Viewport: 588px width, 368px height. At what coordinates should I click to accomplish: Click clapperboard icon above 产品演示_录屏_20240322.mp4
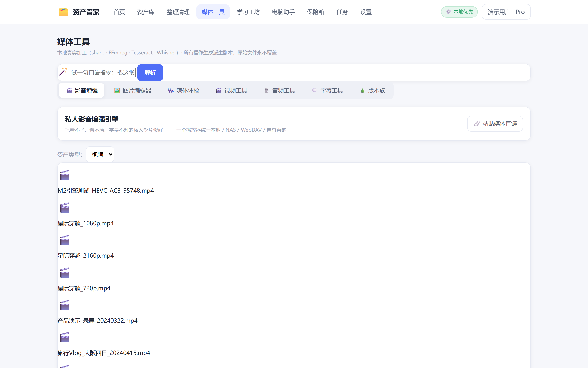[x=65, y=305]
